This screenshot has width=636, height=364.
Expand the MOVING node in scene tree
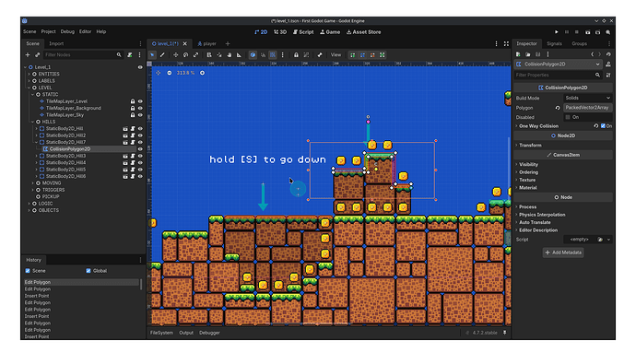[33, 183]
